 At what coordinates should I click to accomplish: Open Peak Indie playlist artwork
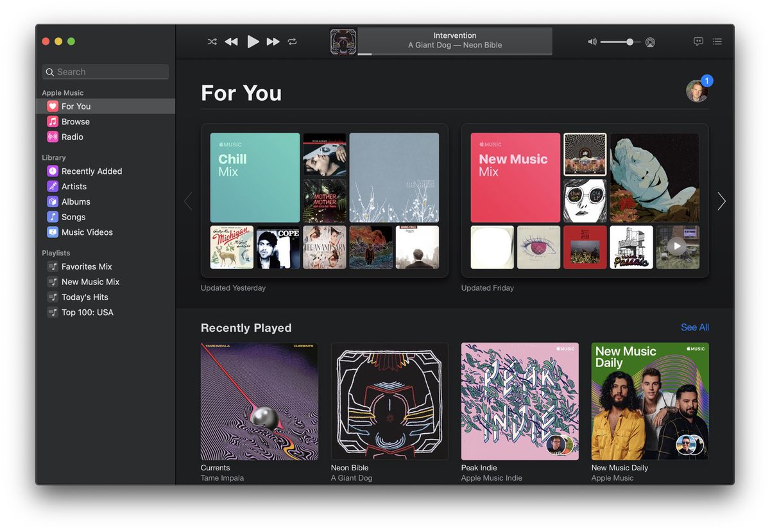(520, 401)
